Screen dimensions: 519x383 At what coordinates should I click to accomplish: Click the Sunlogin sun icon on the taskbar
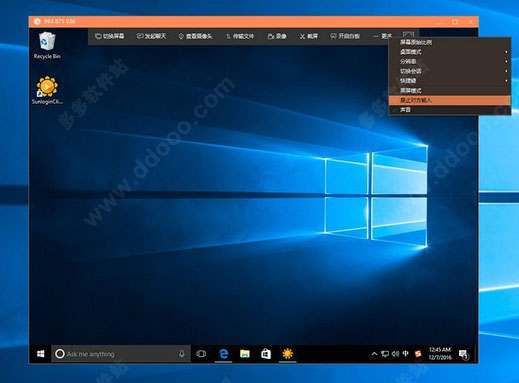coord(287,354)
